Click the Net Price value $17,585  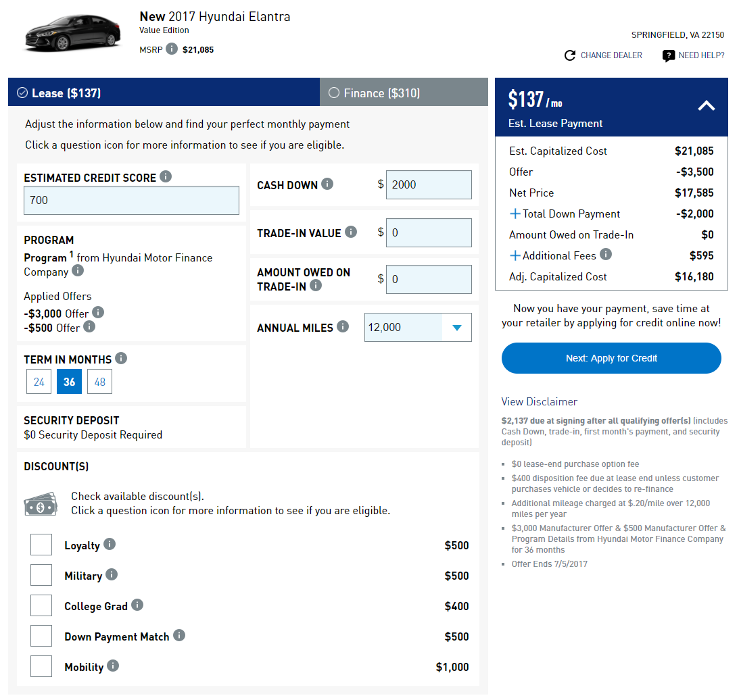(694, 193)
